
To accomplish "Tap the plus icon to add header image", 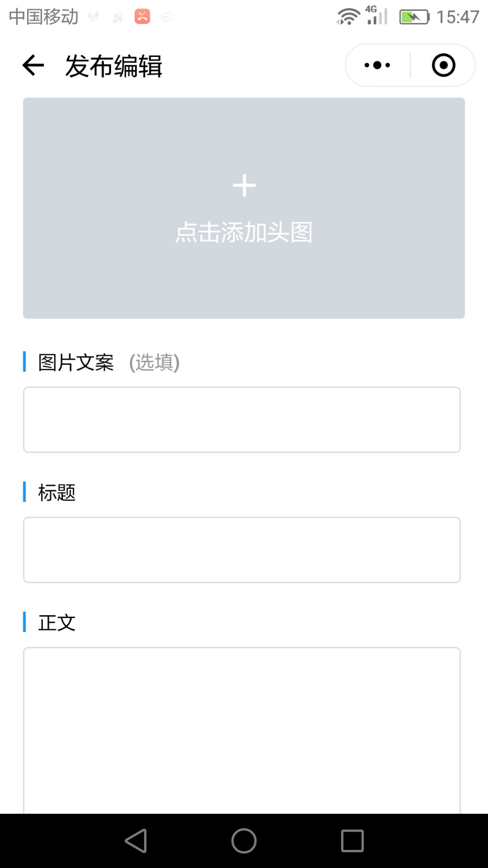I will (244, 186).
